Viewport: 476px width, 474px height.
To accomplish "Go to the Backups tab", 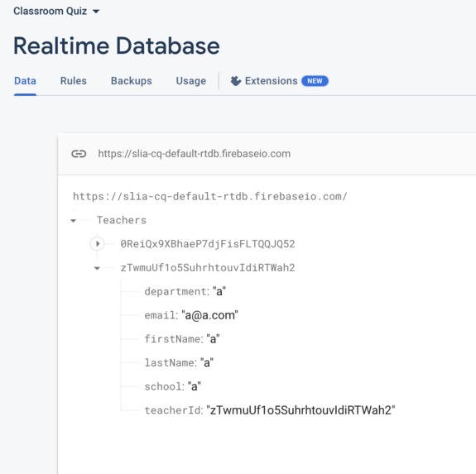I will pyautogui.click(x=131, y=81).
